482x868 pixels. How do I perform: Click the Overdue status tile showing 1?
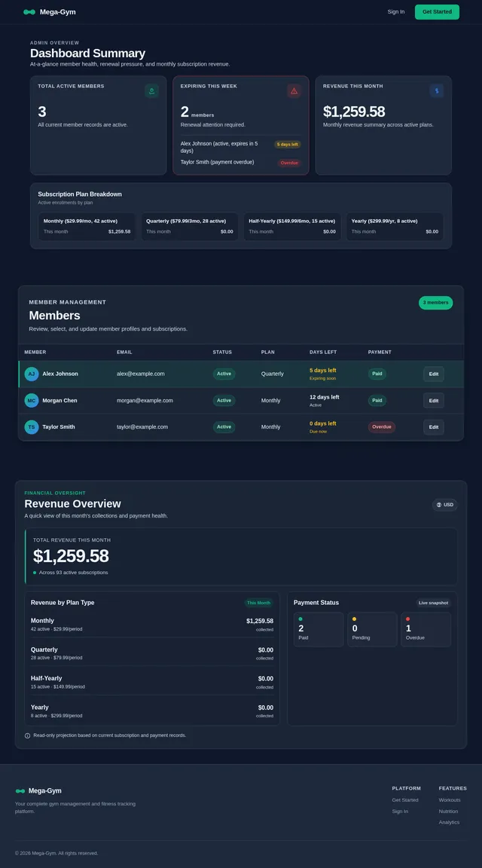(426, 629)
